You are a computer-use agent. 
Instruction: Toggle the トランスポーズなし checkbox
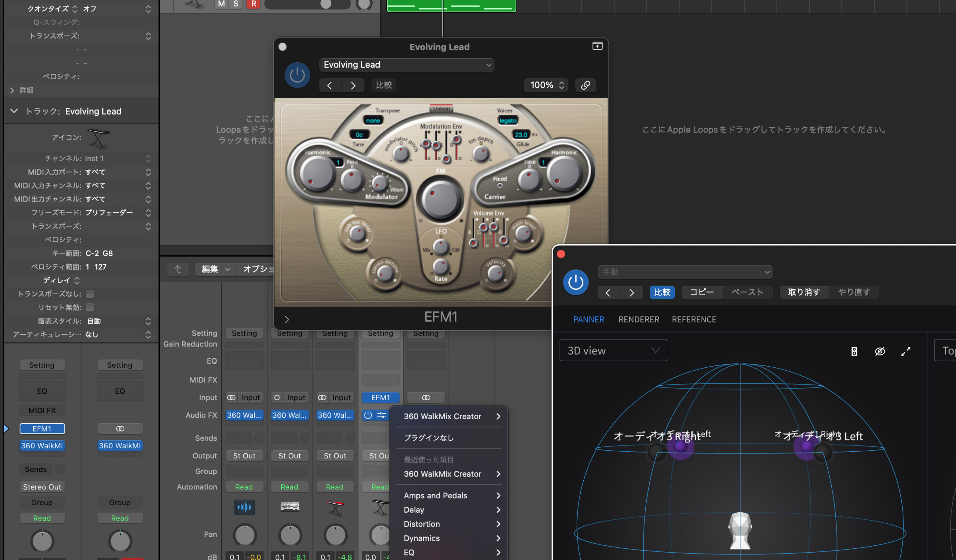[x=90, y=294]
